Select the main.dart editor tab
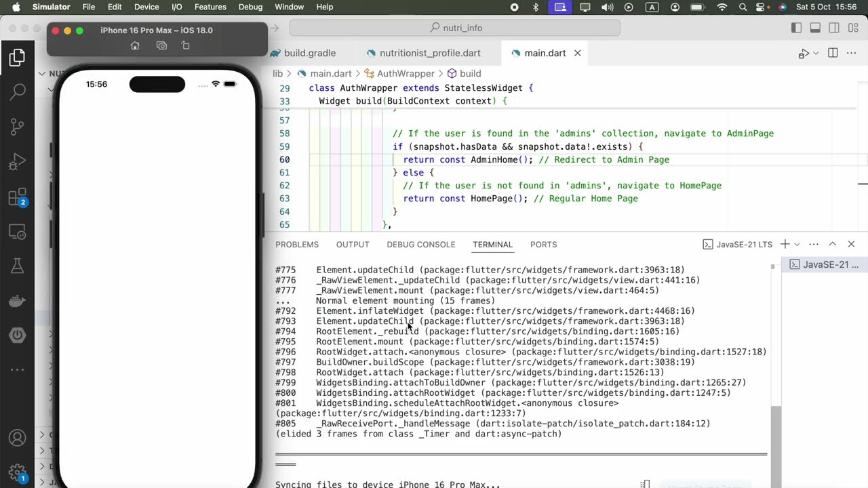 [545, 53]
